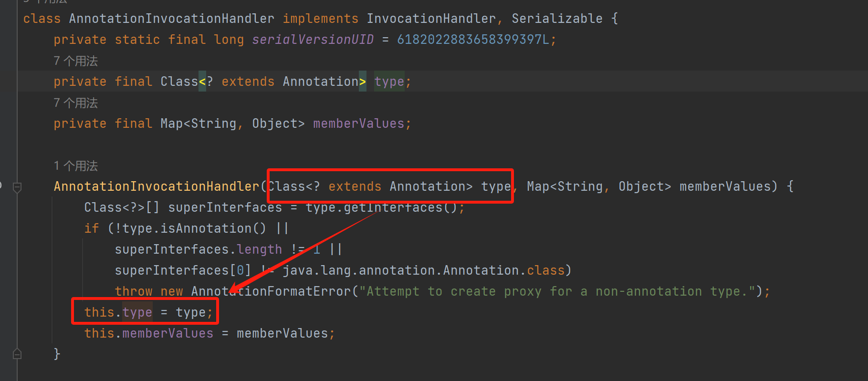Click memberValues in the private field declaration
The image size is (868, 381).
[358, 124]
